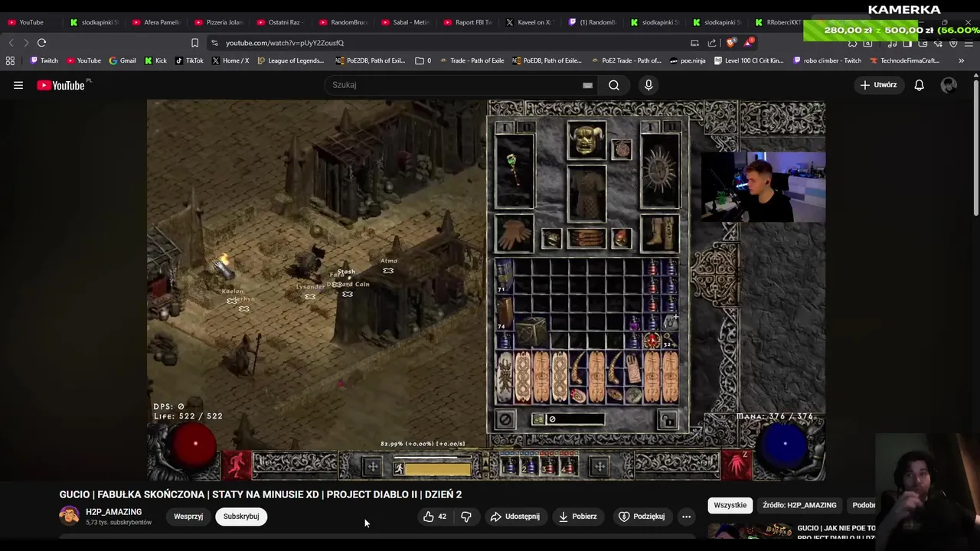Open the Brave Rewards triangle icon
The width and height of the screenshot is (980, 551).
[749, 42]
